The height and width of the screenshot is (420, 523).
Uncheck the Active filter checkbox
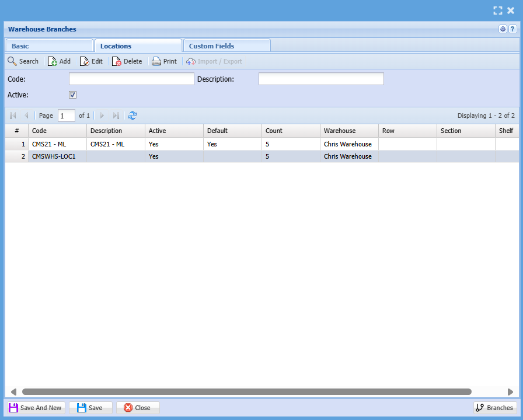(73, 94)
